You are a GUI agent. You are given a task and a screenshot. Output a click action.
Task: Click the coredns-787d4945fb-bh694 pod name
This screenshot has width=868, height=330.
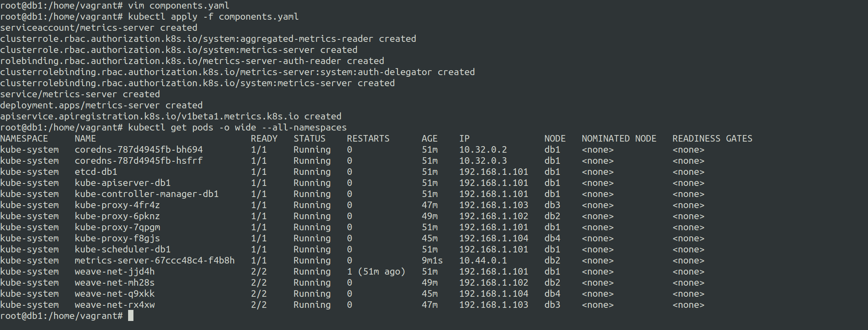138,149
